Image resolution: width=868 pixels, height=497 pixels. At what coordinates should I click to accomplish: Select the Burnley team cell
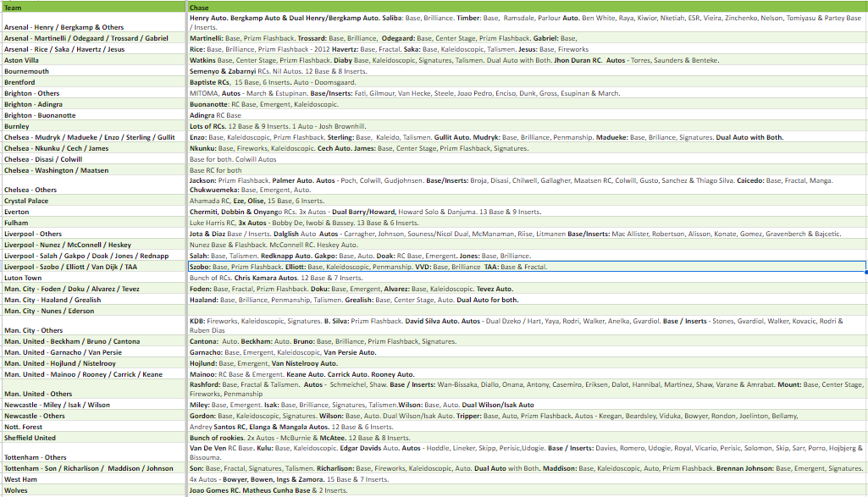click(x=93, y=126)
